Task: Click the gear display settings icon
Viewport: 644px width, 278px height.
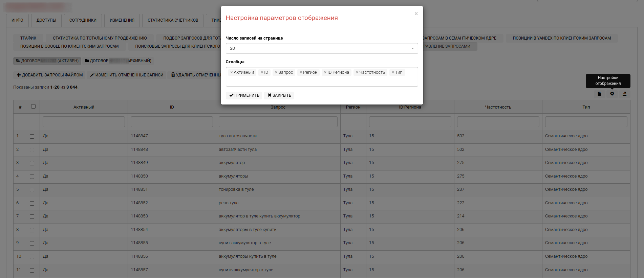Action: (x=612, y=94)
